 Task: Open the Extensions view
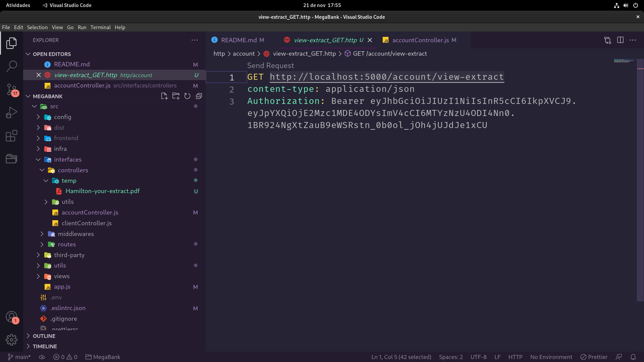pyautogui.click(x=11, y=136)
